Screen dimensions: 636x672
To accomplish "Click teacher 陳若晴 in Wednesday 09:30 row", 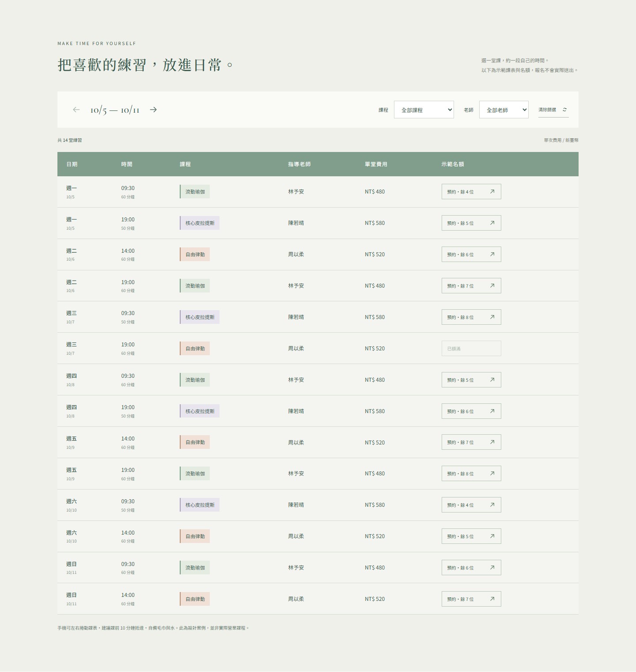I will point(296,317).
